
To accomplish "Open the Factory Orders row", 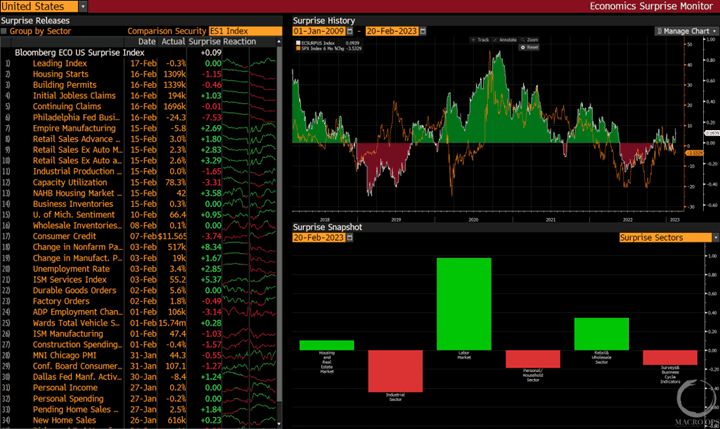I will tap(139, 301).
